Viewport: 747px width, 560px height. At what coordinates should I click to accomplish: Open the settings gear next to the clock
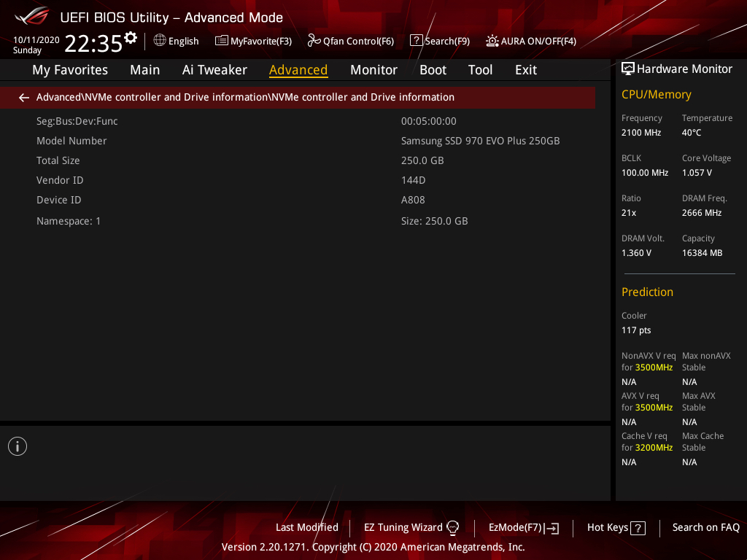[131, 38]
